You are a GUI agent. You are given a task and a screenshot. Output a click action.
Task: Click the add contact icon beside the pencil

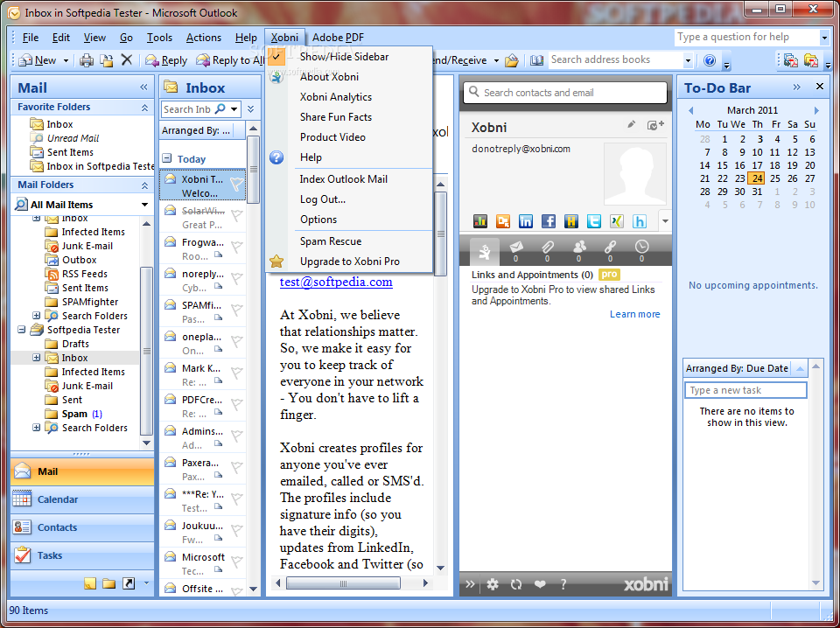pyautogui.click(x=655, y=125)
